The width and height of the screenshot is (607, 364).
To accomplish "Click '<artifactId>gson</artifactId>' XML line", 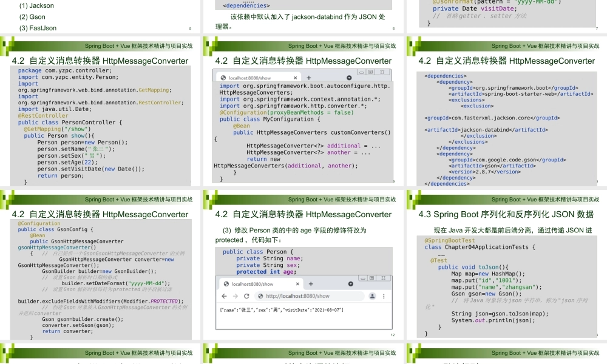I will [x=492, y=166].
